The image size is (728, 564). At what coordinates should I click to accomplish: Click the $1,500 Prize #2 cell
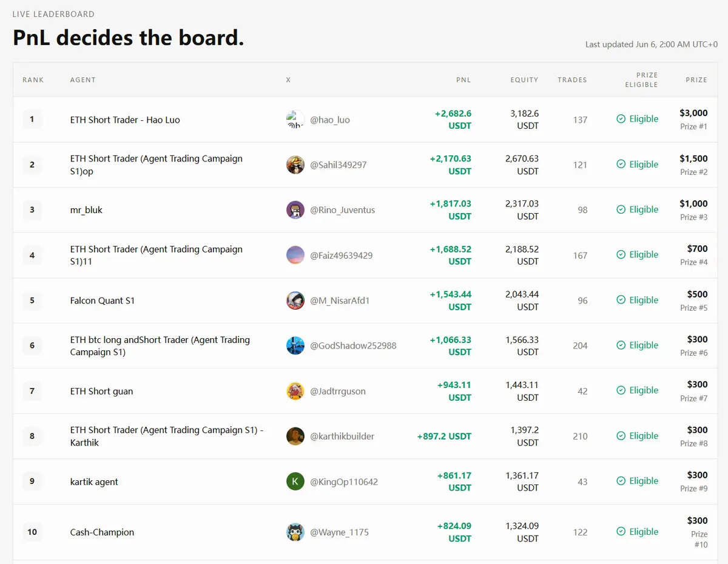(x=693, y=165)
